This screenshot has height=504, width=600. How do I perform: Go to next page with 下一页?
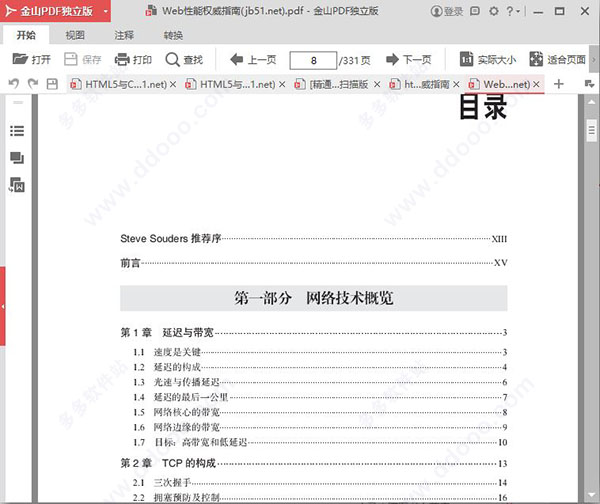409,59
